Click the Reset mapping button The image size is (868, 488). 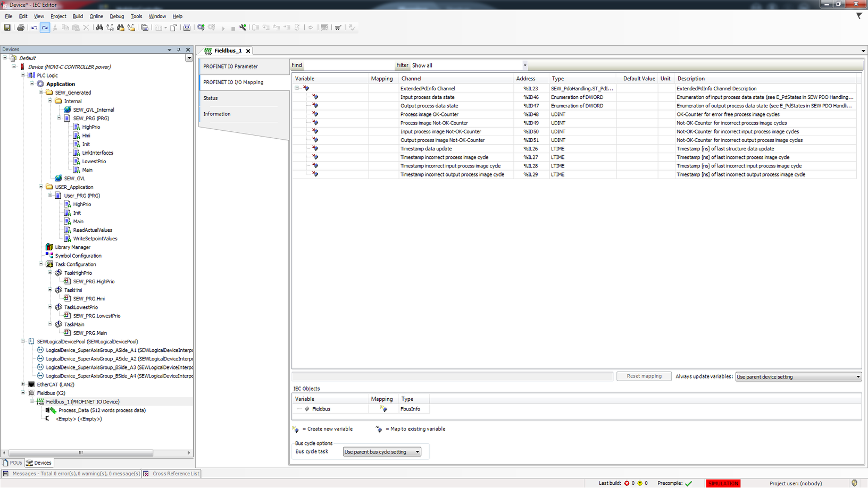point(644,376)
